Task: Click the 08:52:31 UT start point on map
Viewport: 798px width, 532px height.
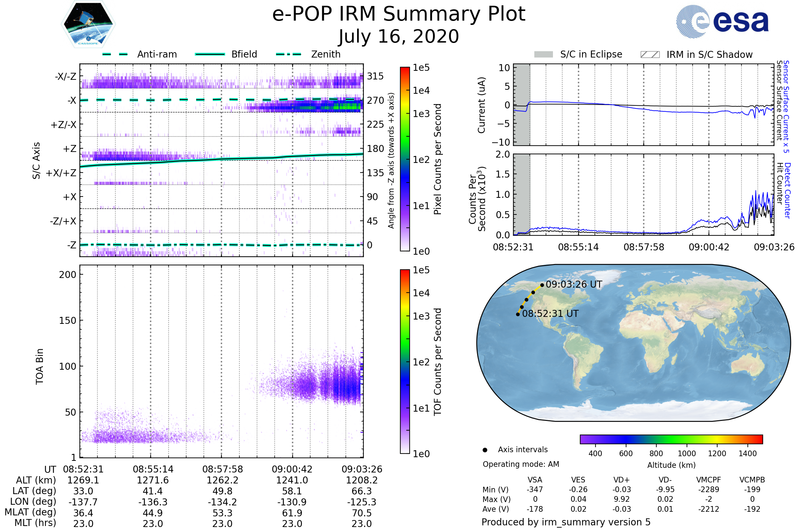Action: [x=518, y=314]
